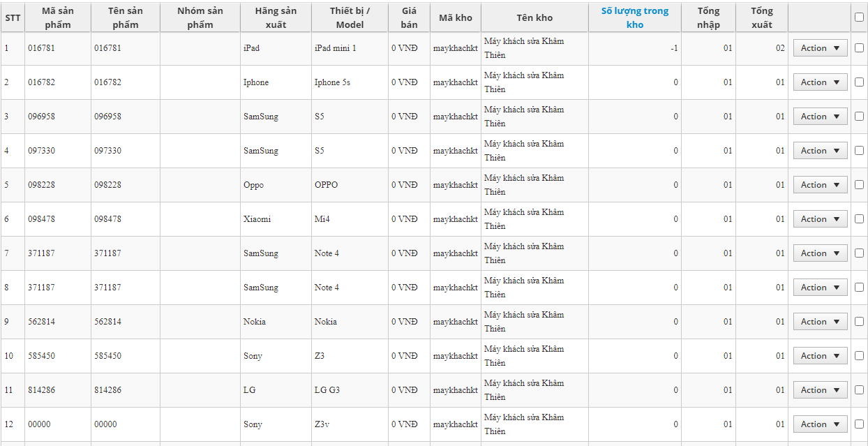
Task: Click the Tổng nhập column header
Action: point(708,17)
